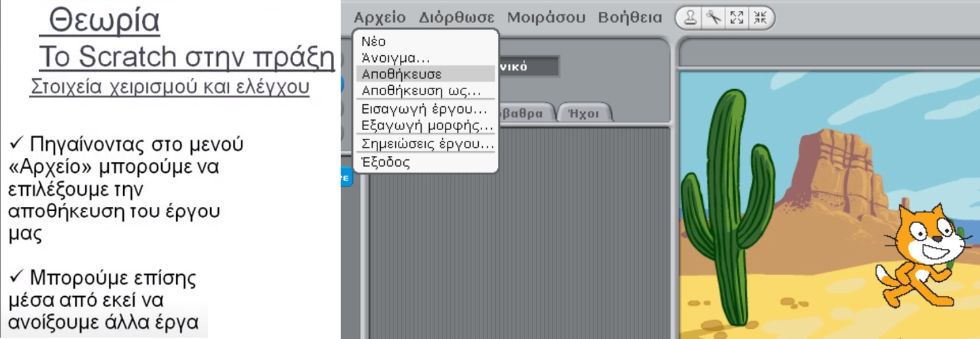This screenshot has width=980, height=339.
Task: Choose Αποθήκευσε from the file menu
Action: [x=426, y=74]
